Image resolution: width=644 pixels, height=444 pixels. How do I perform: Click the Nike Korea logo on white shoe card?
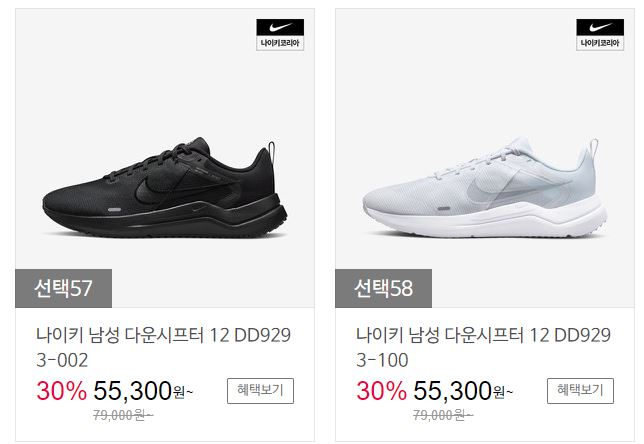point(600,35)
